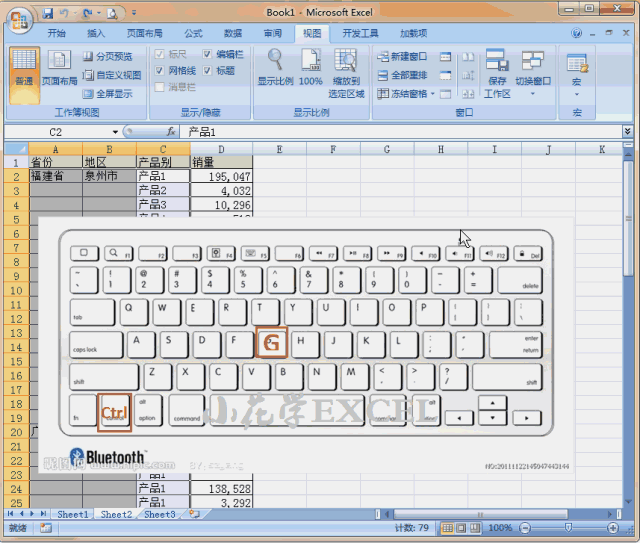Open Excel Help question mark icon
Screen dimensions: 640x543
(576, 33)
